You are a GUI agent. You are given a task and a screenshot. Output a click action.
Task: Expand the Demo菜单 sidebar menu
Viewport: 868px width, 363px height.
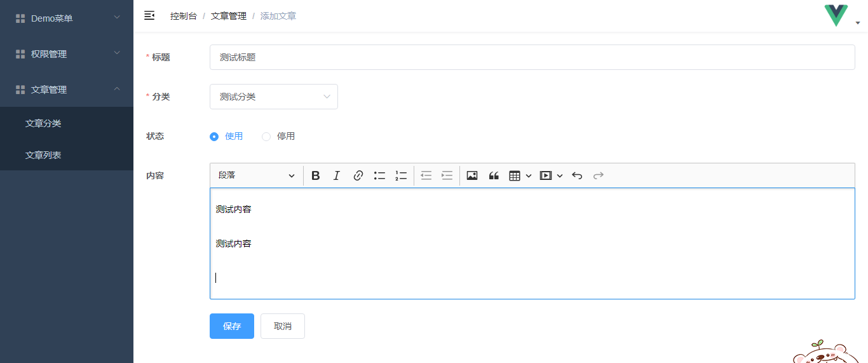[67, 18]
